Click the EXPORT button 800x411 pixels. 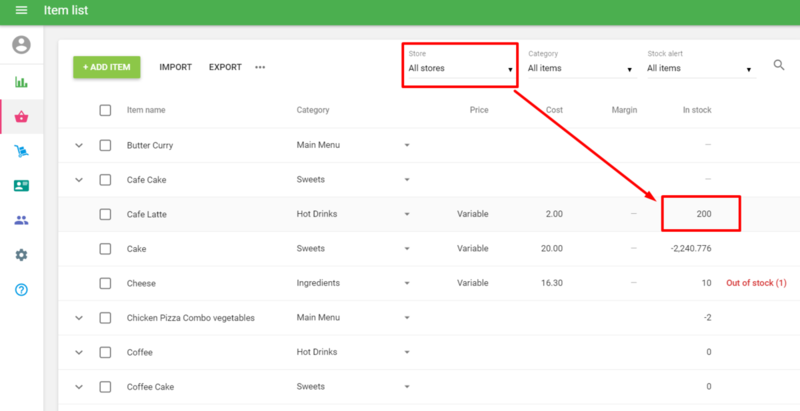click(x=225, y=67)
